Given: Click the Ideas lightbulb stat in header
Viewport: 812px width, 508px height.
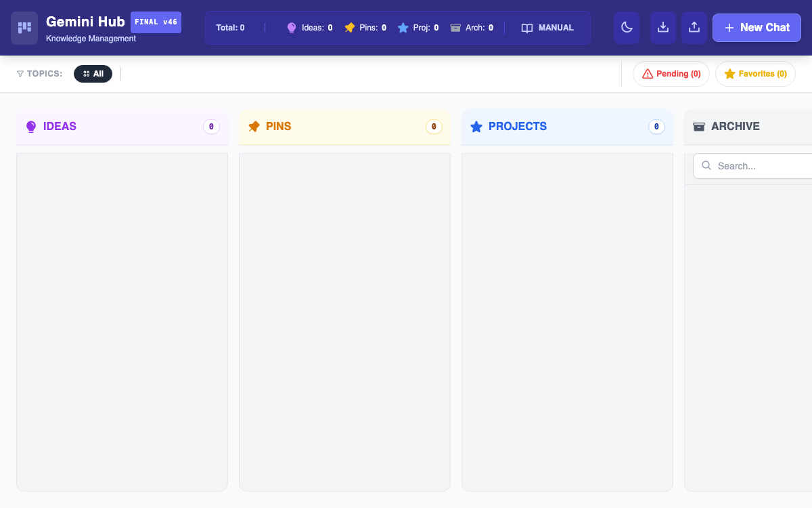Looking at the screenshot, I should click(x=309, y=28).
